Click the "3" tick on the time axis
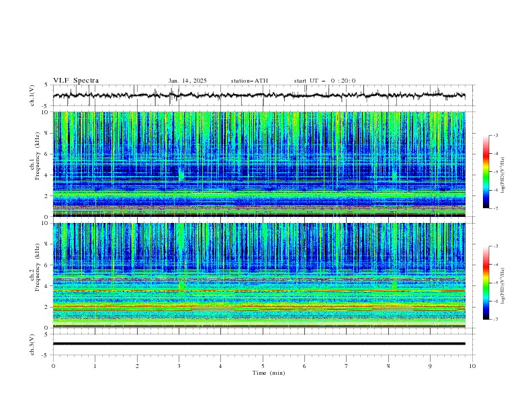Image resolution: width=532 pixels, height=411 pixels. pyautogui.click(x=179, y=366)
